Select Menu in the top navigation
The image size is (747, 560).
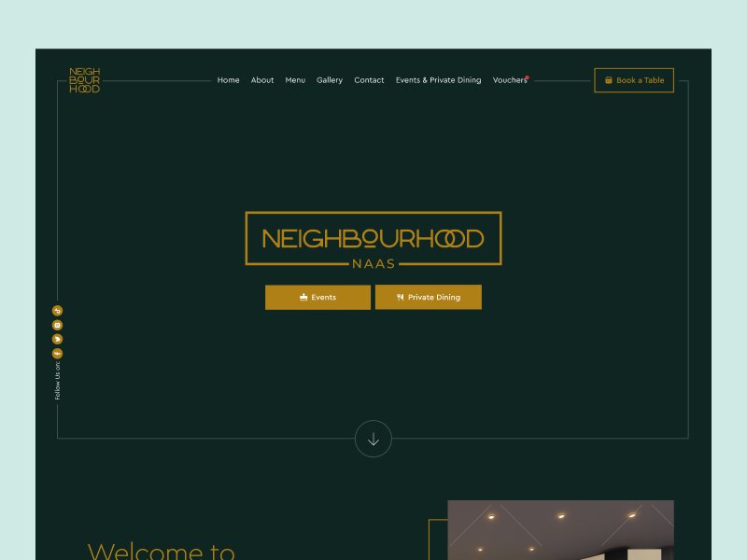(x=295, y=80)
